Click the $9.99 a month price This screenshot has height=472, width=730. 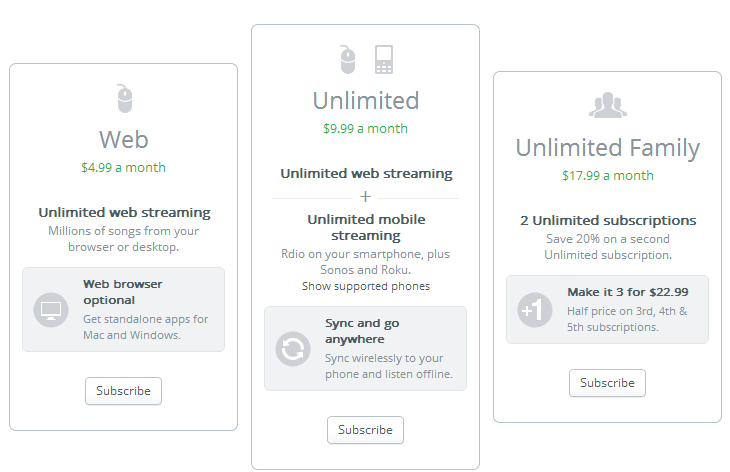(366, 128)
